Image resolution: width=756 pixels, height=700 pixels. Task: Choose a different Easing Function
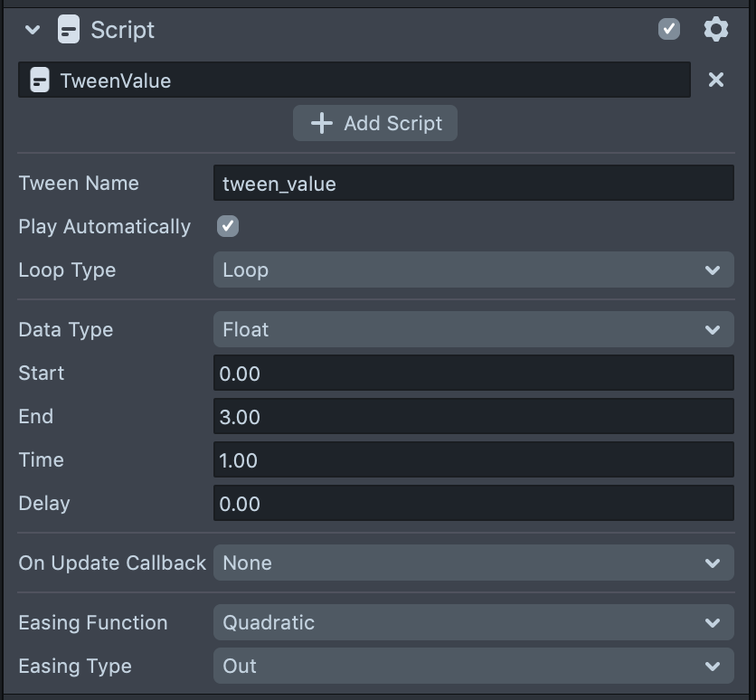click(x=473, y=623)
